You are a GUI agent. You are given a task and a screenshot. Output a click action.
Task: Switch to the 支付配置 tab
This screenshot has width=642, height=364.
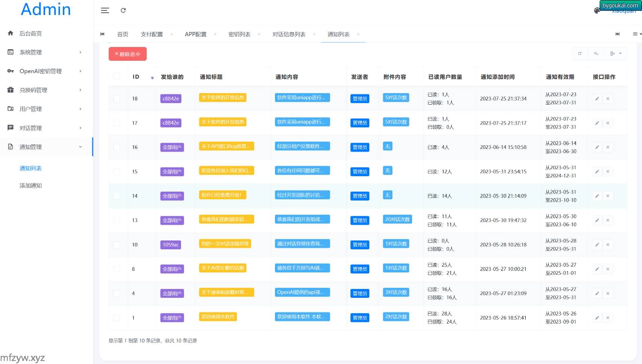(x=152, y=34)
